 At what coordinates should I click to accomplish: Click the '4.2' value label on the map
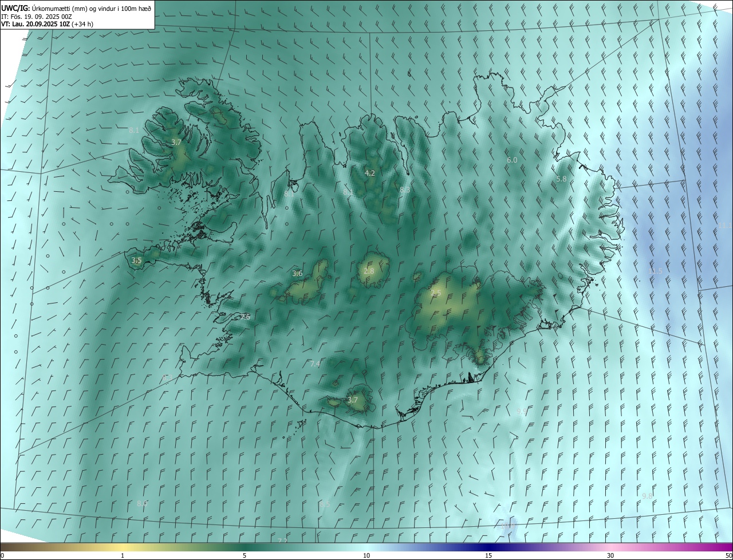pyautogui.click(x=370, y=173)
